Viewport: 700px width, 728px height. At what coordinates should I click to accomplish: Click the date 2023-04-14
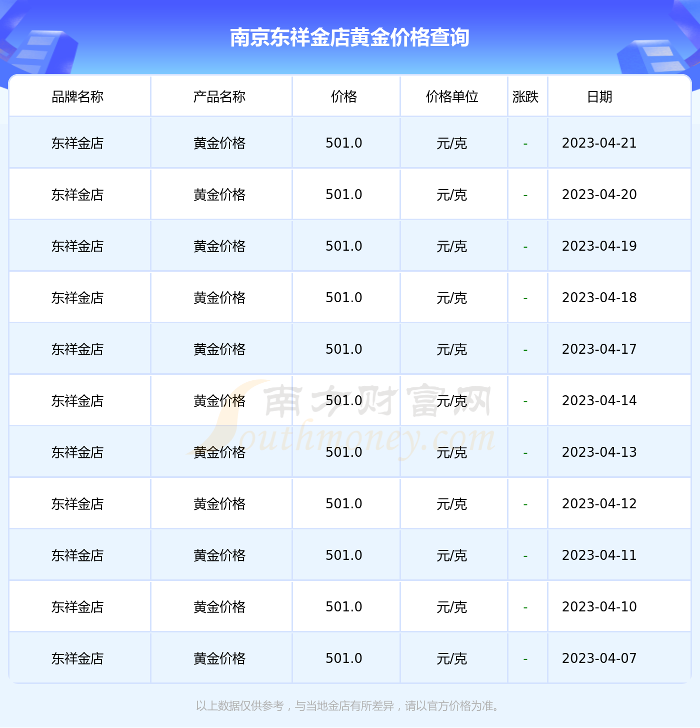(x=599, y=401)
